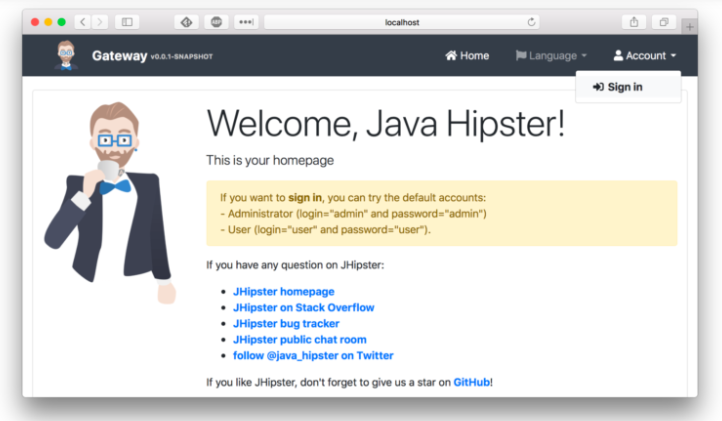Minimize the window with the yellow button
Screen dimensions: 722x421
click(48, 22)
